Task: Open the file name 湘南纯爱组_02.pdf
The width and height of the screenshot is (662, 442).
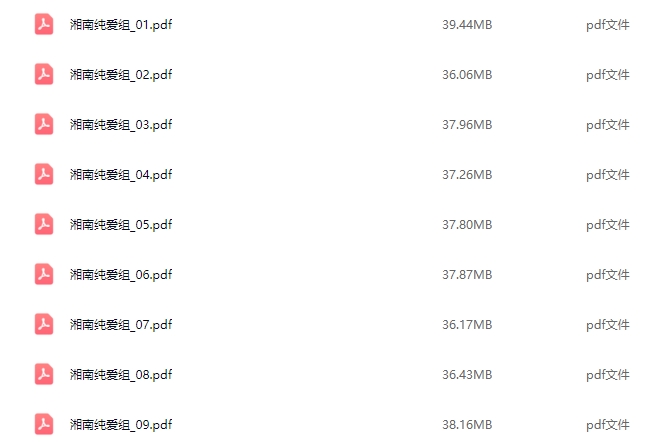Action: point(121,75)
